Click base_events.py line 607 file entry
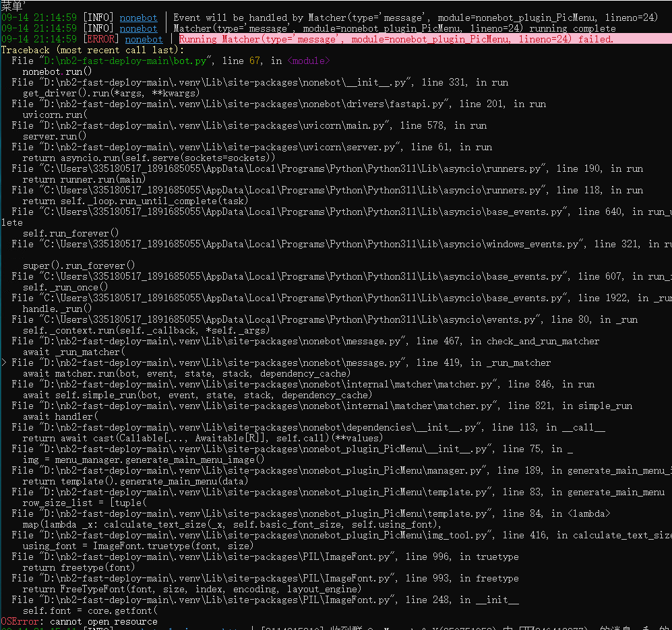672x630 pixels. point(342,276)
